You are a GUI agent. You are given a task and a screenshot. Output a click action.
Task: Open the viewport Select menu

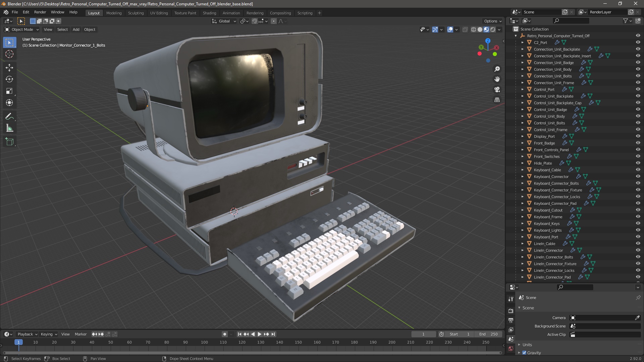tap(62, 29)
